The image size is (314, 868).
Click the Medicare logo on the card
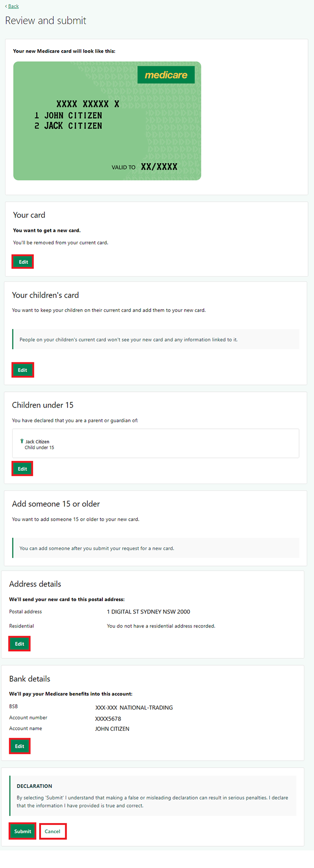coord(166,75)
